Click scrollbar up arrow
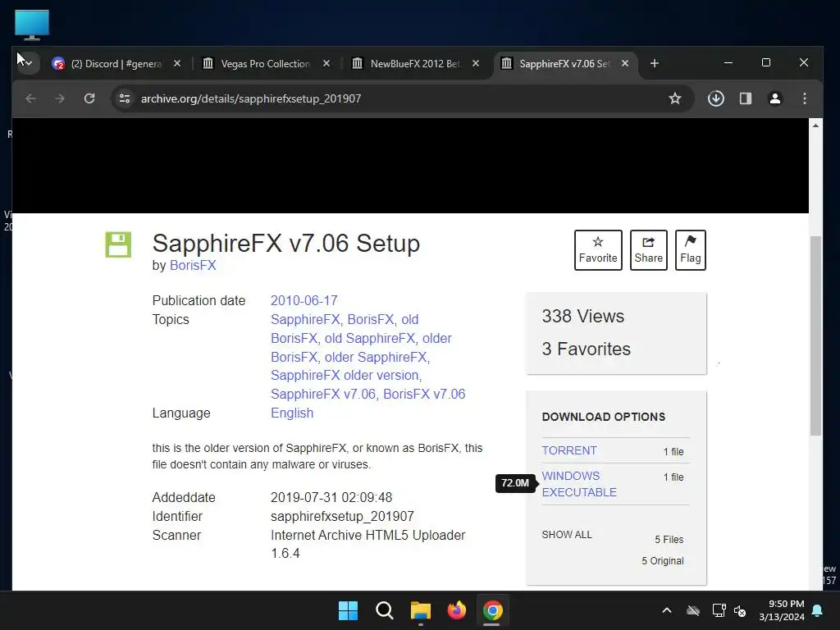This screenshot has width=840, height=630. (815, 126)
